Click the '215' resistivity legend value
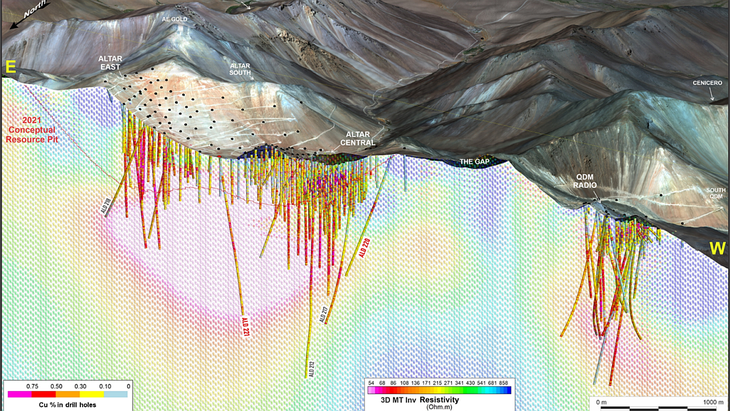 [438, 383]
